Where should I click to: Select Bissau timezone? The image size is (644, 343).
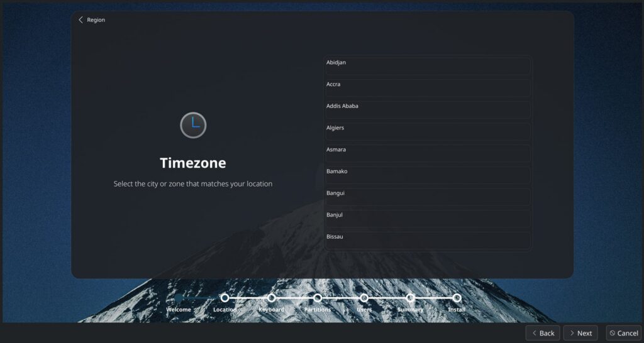(x=428, y=241)
